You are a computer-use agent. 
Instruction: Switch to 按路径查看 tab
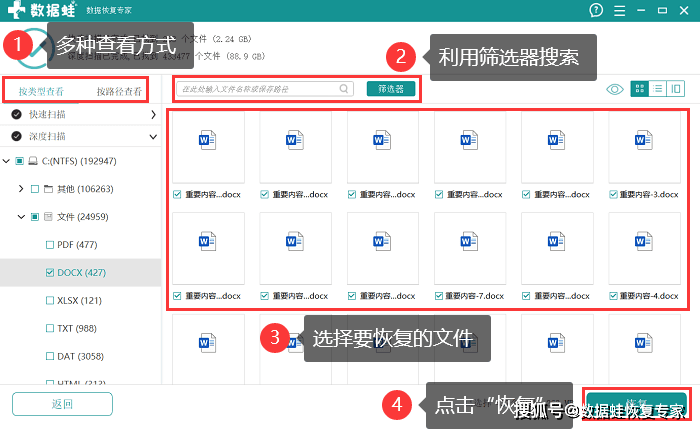[x=118, y=92]
